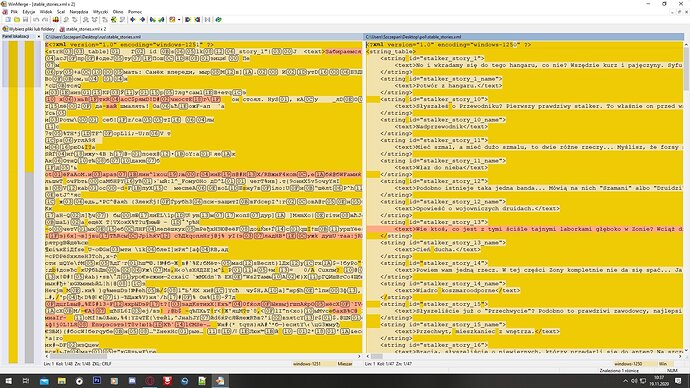Click the 'Mieszane' line-ending status cell
Image resolution: width=690 pixels, height=388 pixels.
345,364
